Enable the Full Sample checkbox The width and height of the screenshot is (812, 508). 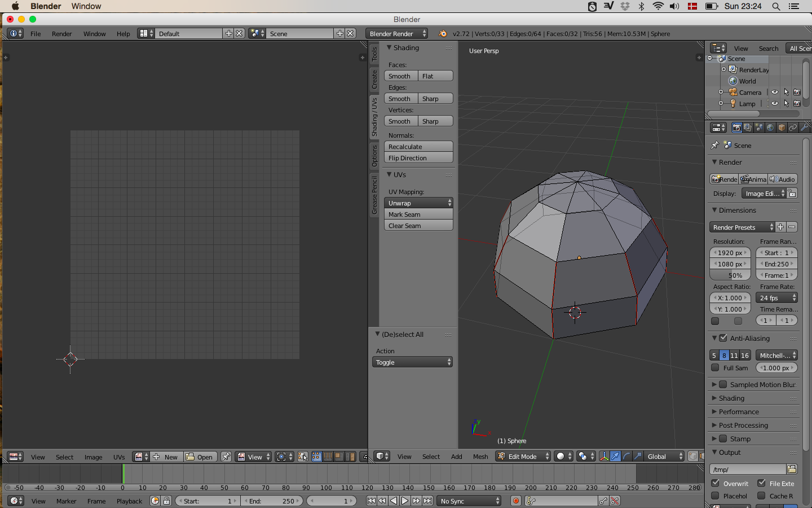click(715, 367)
